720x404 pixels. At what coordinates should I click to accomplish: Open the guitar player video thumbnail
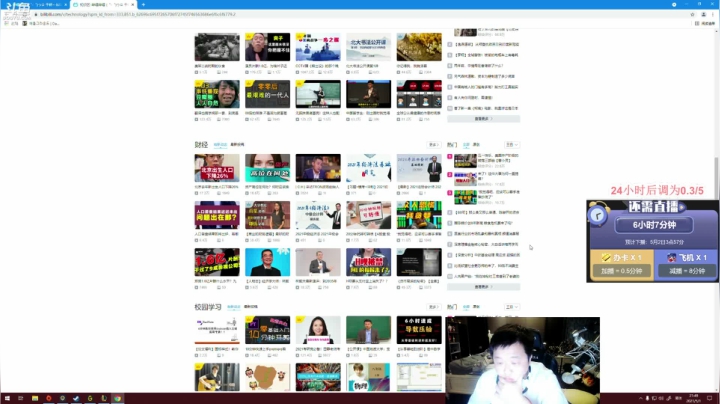click(x=217, y=377)
